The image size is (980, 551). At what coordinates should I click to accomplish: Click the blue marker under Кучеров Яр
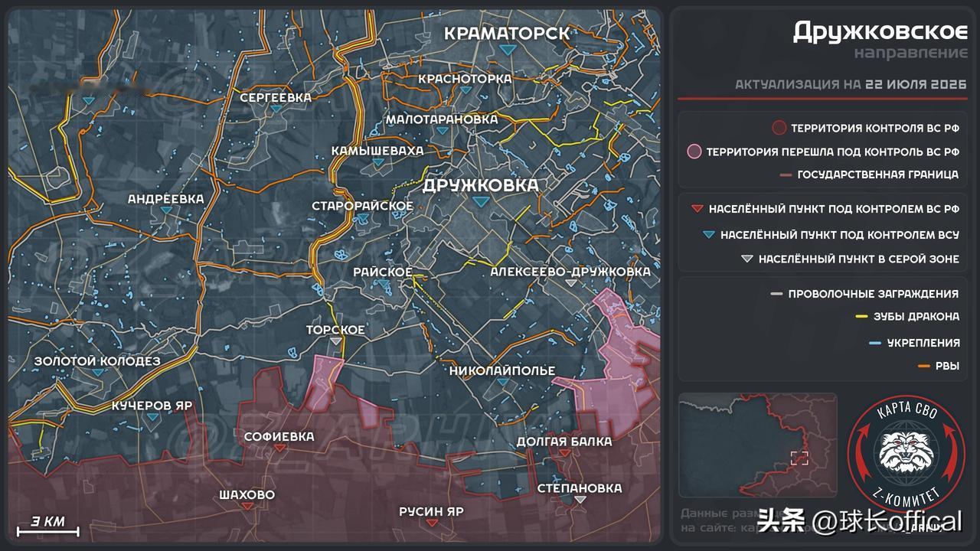153,417
